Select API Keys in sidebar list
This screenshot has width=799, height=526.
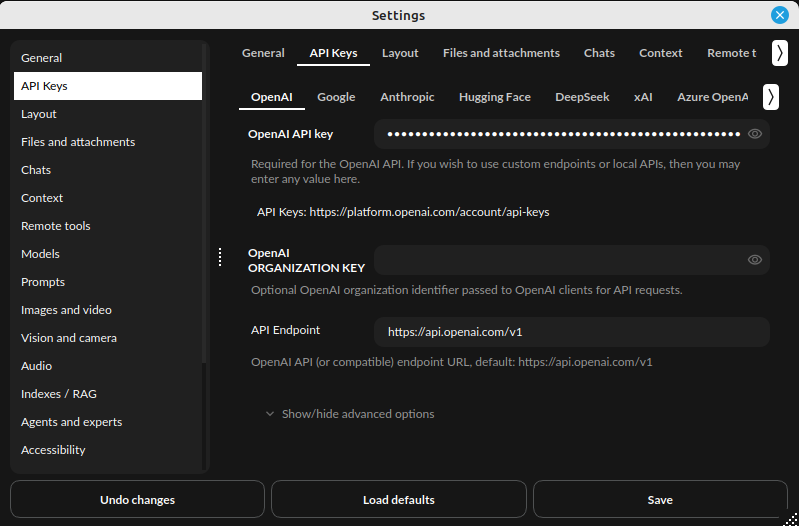pyautogui.click(x=108, y=86)
